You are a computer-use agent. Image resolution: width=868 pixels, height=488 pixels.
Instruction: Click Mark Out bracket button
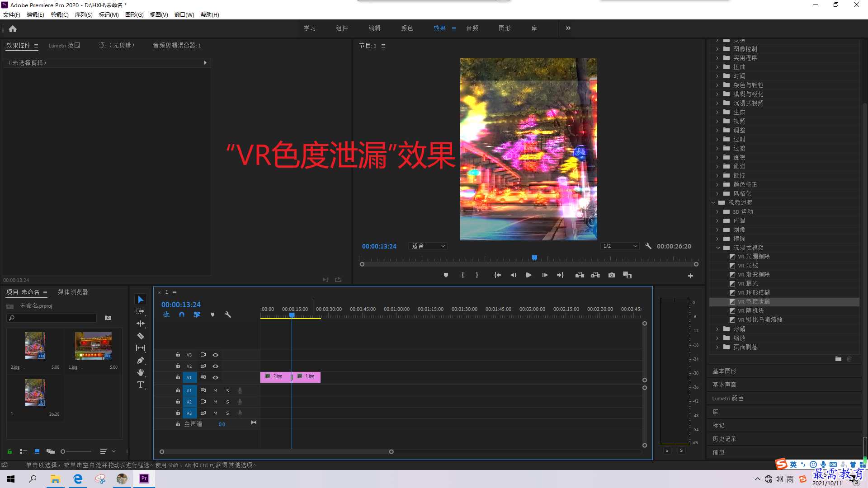click(x=477, y=275)
